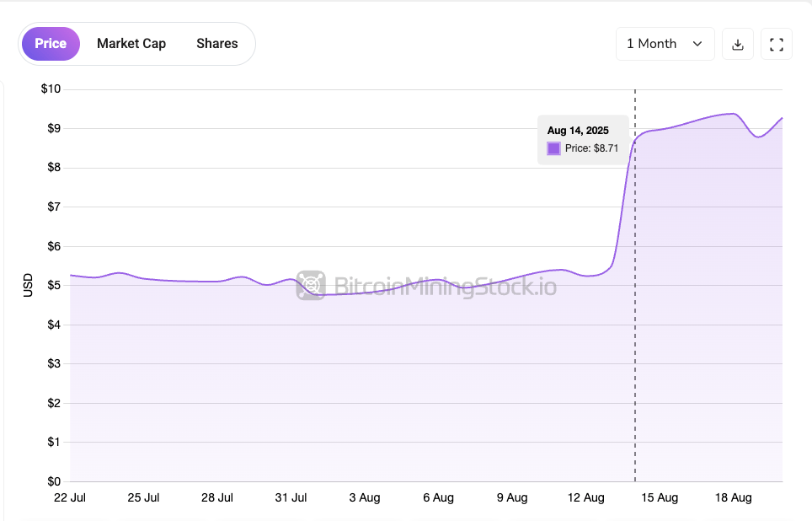Click the 18 Aug axis label

[x=733, y=498]
